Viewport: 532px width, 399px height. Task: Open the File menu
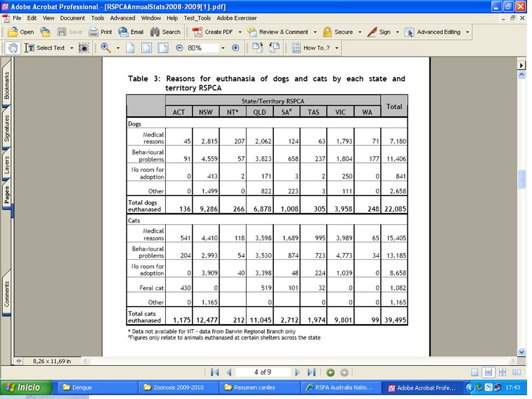coord(17,18)
